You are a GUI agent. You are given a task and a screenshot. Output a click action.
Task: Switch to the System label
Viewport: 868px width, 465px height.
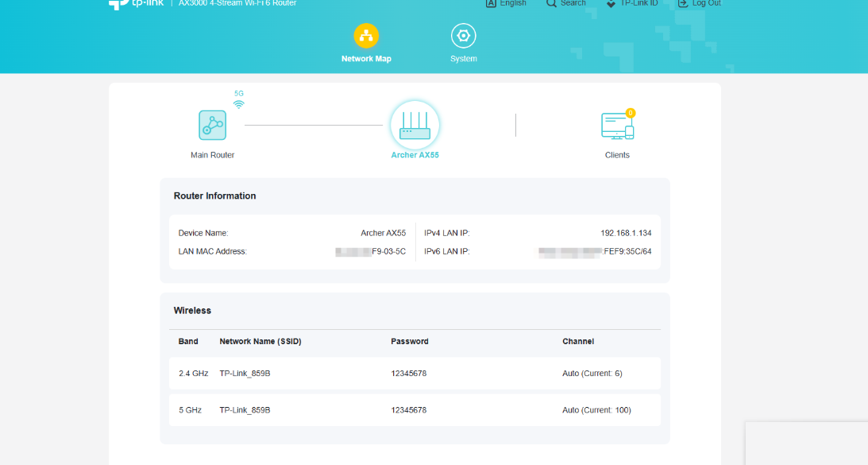pyautogui.click(x=463, y=59)
